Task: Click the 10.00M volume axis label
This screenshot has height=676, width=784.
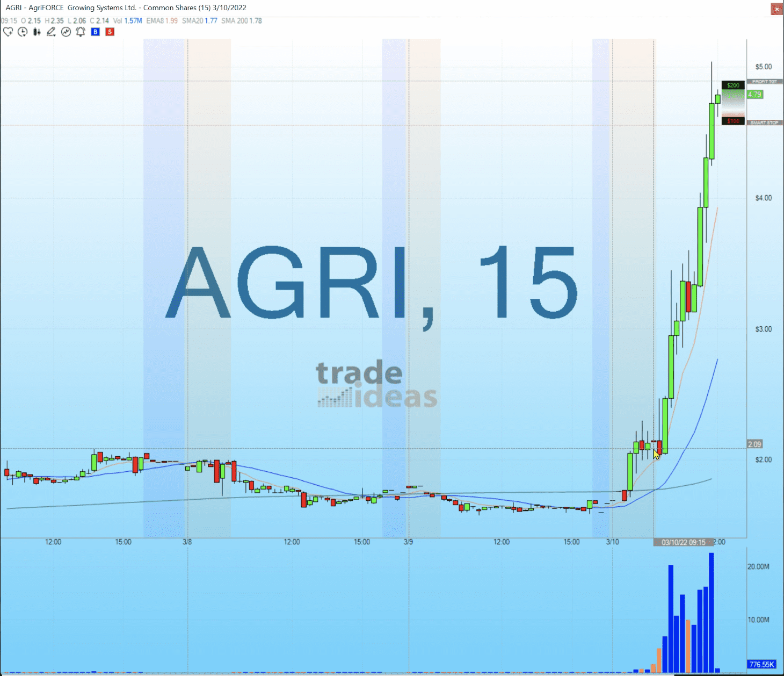Action: click(x=758, y=620)
